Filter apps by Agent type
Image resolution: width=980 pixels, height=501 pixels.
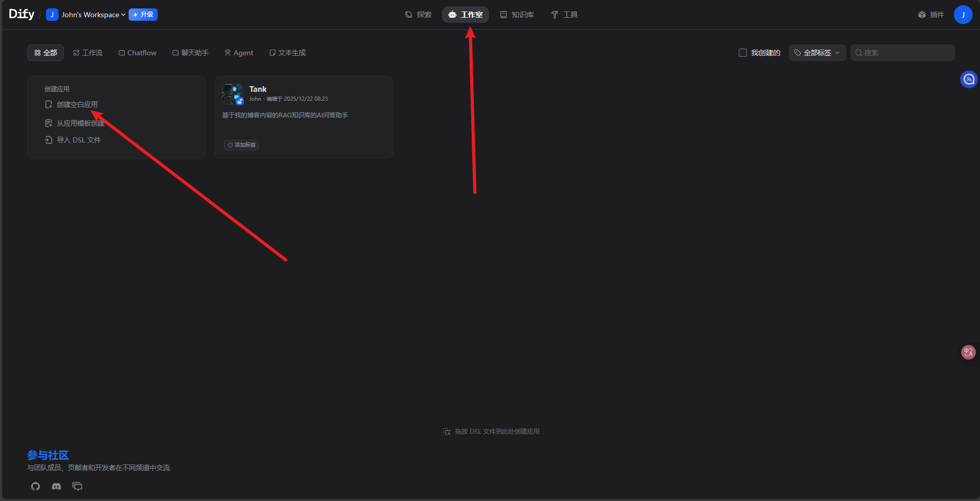coord(239,53)
